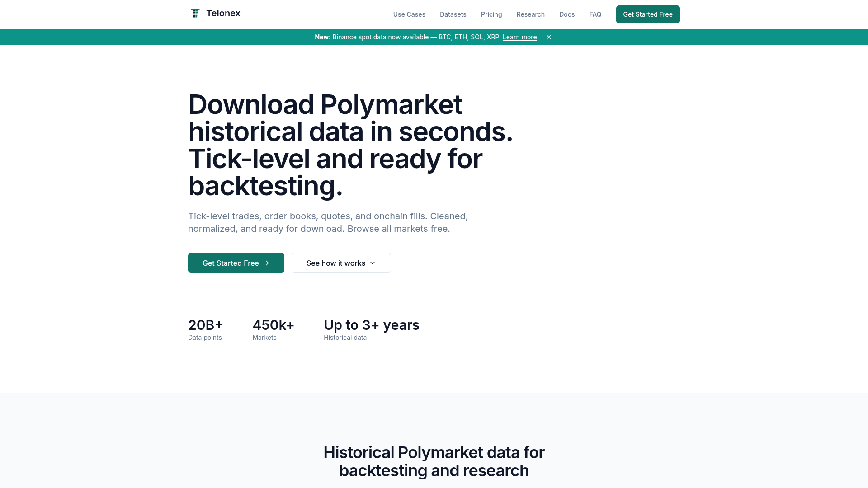Open the Use Cases menu item
This screenshot has height=488, width=868.
pyautogui.click(x=409, y=14)
